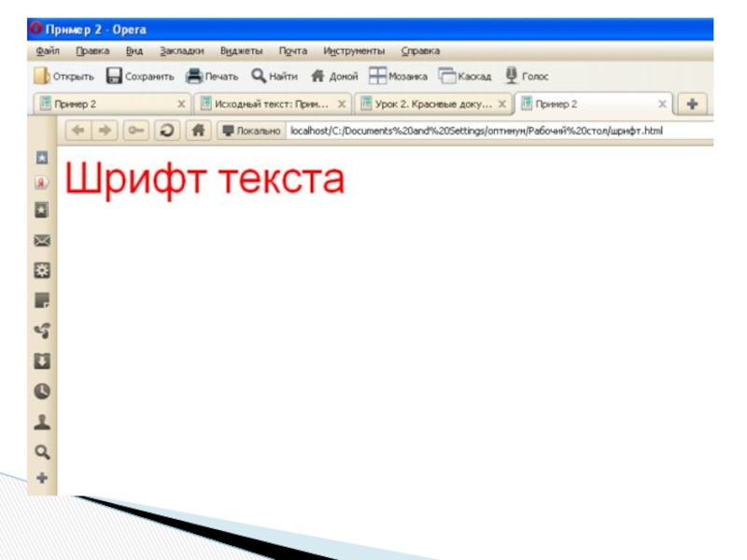Activate the Голос voice microphone button
Screen dimensions: 747x560
point(527,77)
